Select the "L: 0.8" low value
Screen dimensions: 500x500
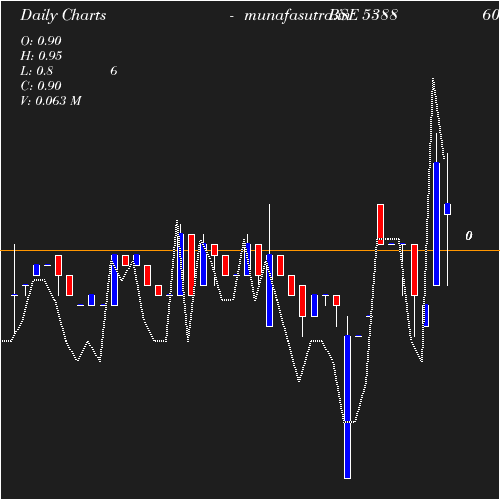click(37, 71)
